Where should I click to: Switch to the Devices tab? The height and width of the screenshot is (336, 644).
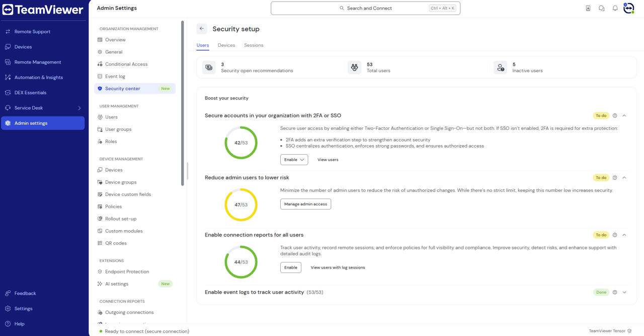[x=226, y=45]
